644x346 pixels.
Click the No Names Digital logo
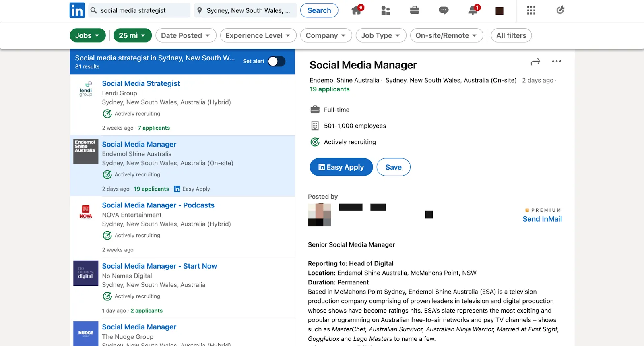[x=86, y=273]
